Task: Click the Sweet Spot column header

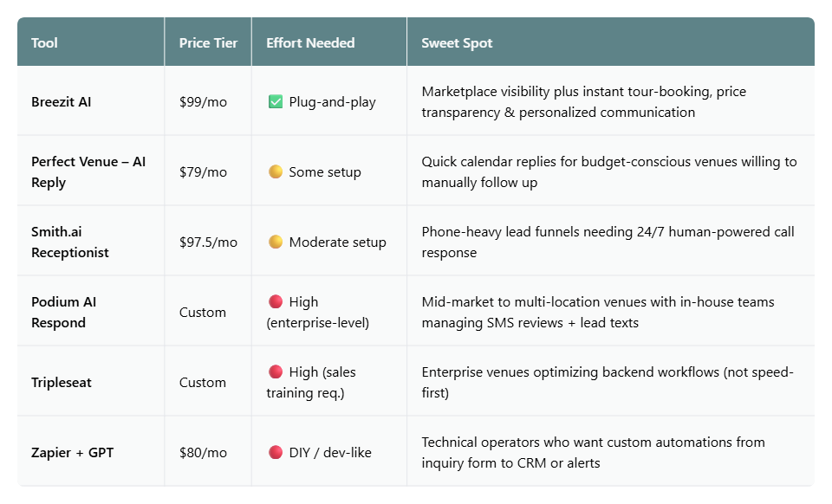Action: pos(457,43)
